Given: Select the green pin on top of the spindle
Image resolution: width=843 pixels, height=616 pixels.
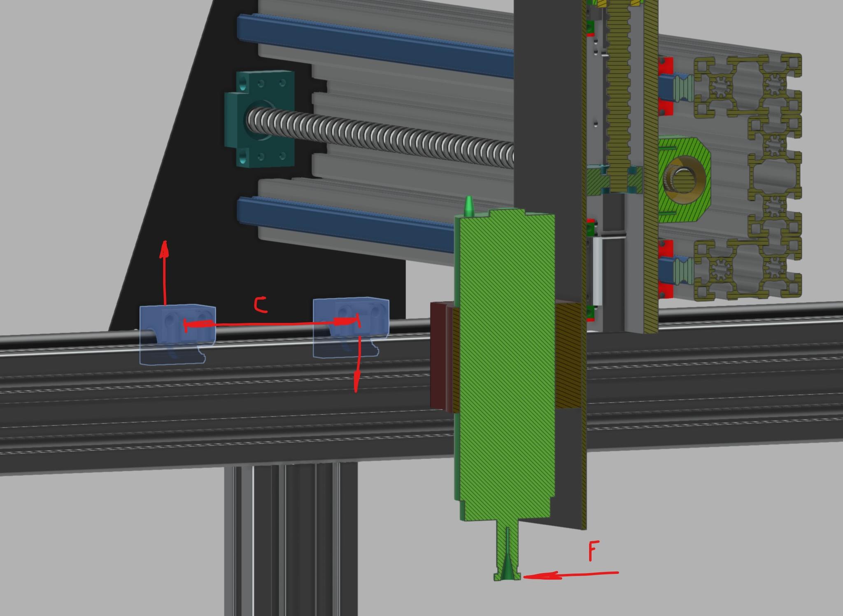Looking at the screenshot, I should (x=469, y=206).
